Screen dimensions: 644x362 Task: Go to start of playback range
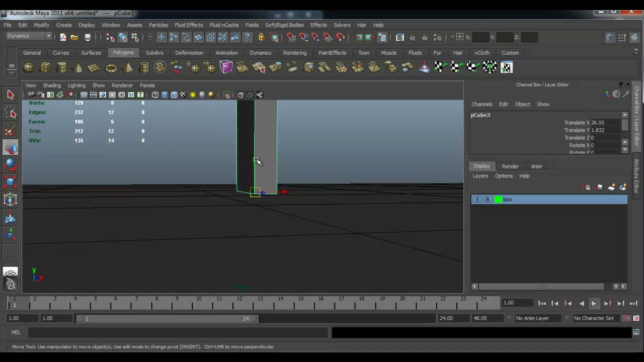[542, 304]
